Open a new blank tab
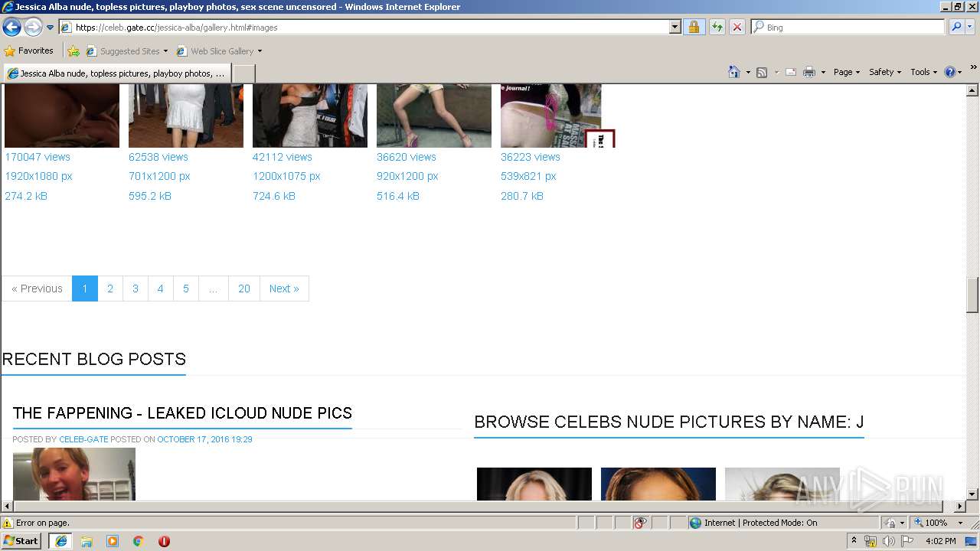 (243, 73)
